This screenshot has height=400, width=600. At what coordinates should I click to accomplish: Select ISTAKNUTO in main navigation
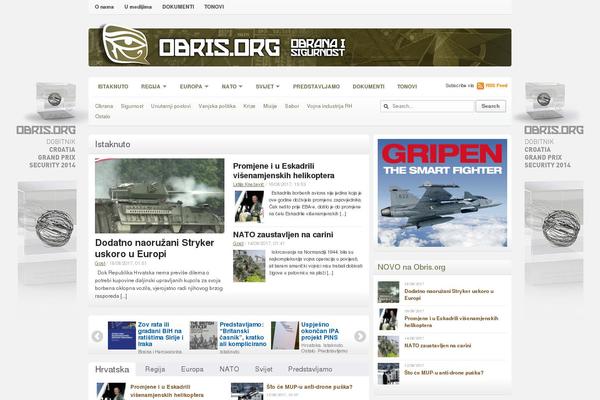pos(113,87)
